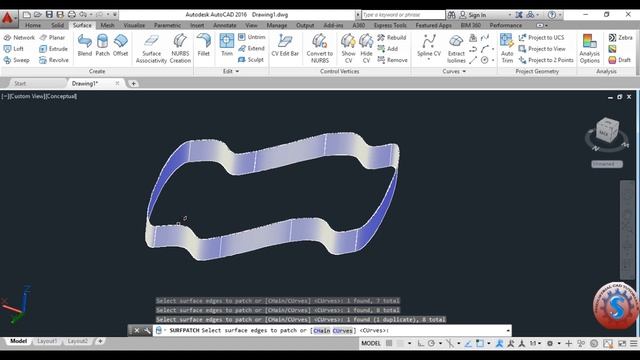Toggle Surface Associativity

pyautogui.click(x=151, y=49)
